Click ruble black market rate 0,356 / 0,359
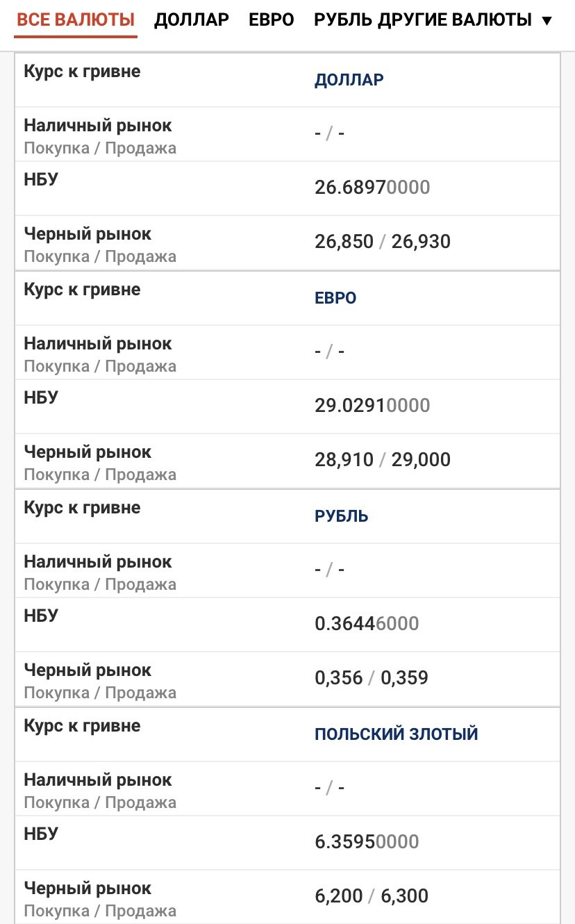This screenshot has width=575, height=924. 372,678
